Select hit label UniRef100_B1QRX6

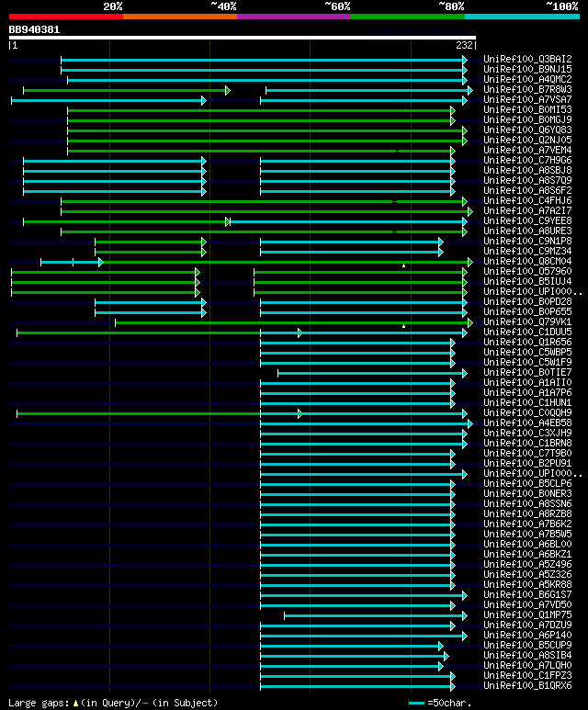pos(527,685)
